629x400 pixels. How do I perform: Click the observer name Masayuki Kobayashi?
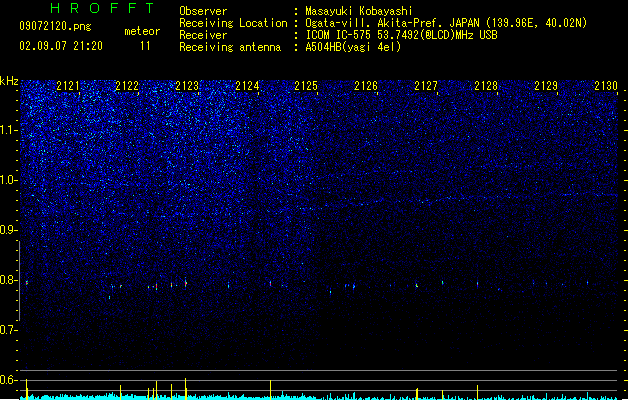pos(359,11)
